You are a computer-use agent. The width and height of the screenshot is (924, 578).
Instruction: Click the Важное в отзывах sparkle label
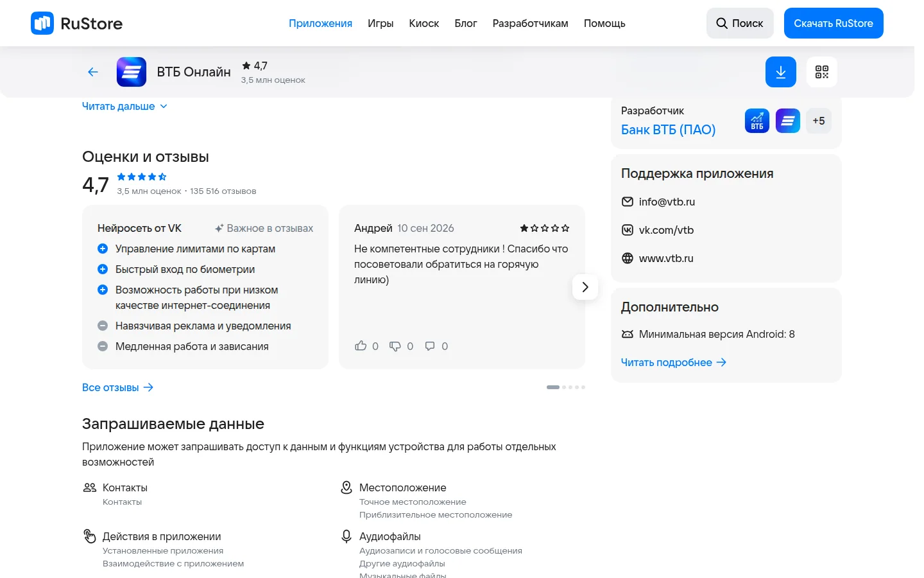[x=264, y=228]
